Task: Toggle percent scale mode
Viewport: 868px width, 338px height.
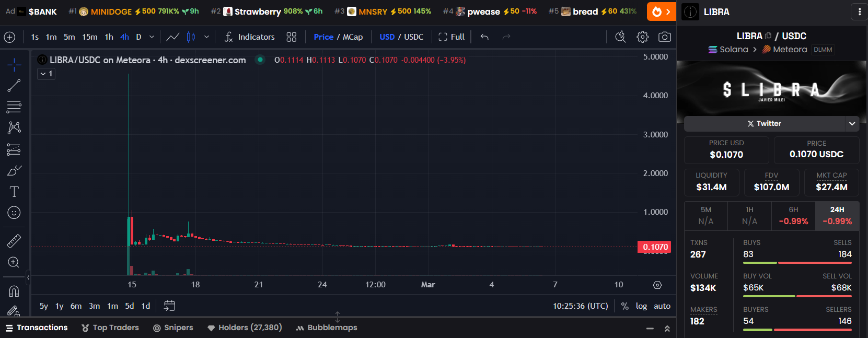Action: (x=625, y=306)
